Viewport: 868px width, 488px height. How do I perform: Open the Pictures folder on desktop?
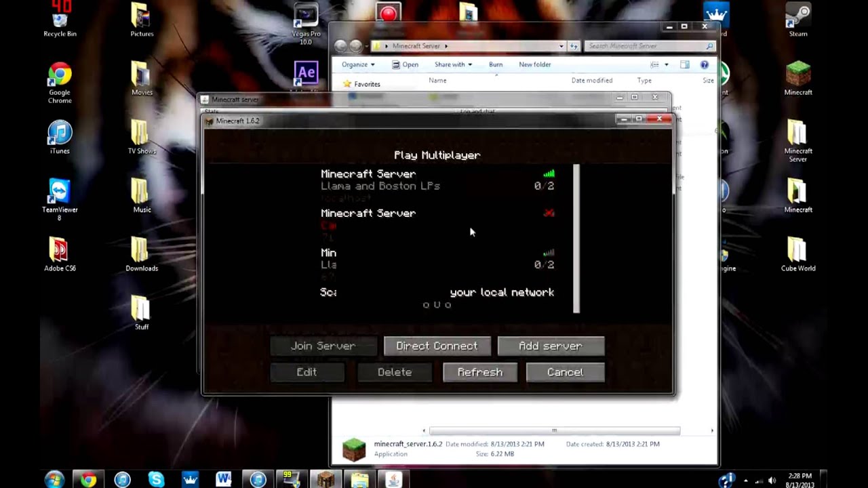142,20
